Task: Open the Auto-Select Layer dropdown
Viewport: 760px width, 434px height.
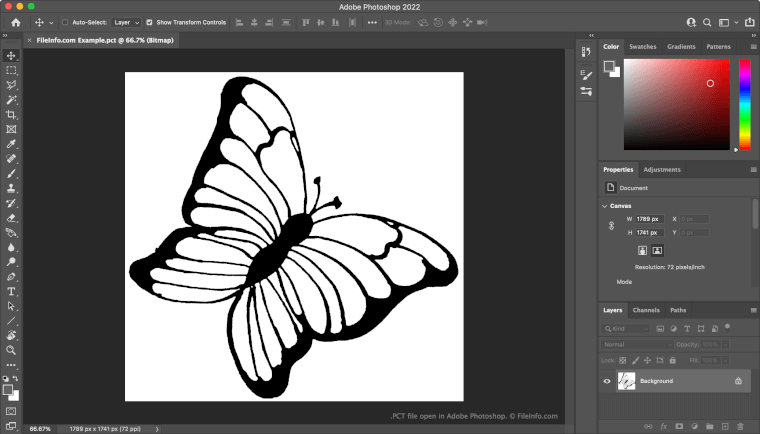Action: pyautogui.click(x=125, y=22)
